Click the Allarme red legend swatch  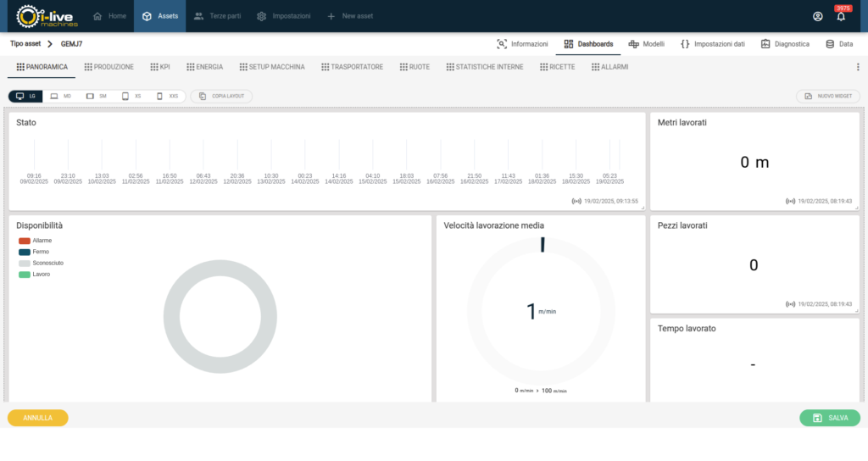point(25,241)
